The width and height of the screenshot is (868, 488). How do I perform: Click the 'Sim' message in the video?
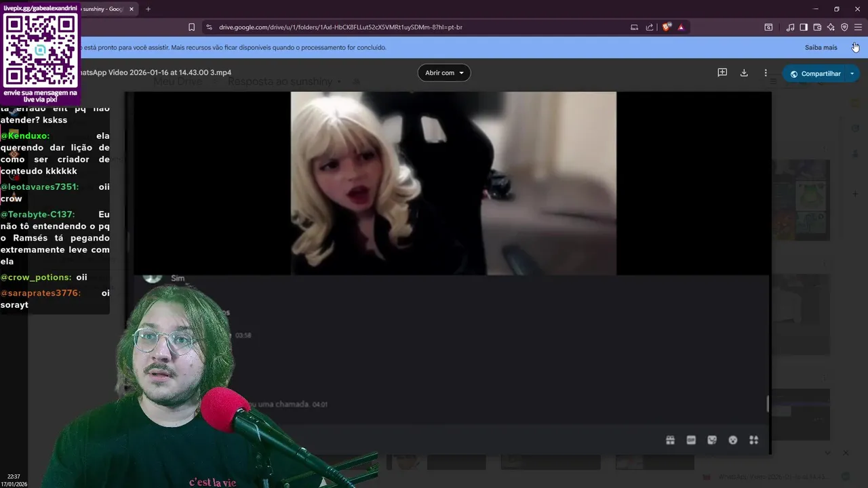pos(178,278)
